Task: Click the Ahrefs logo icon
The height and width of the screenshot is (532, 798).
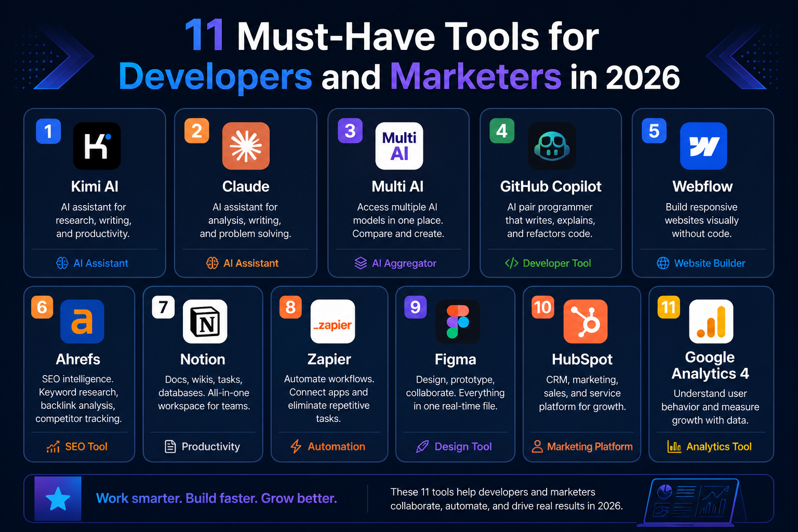Action: tap(82, 322)
